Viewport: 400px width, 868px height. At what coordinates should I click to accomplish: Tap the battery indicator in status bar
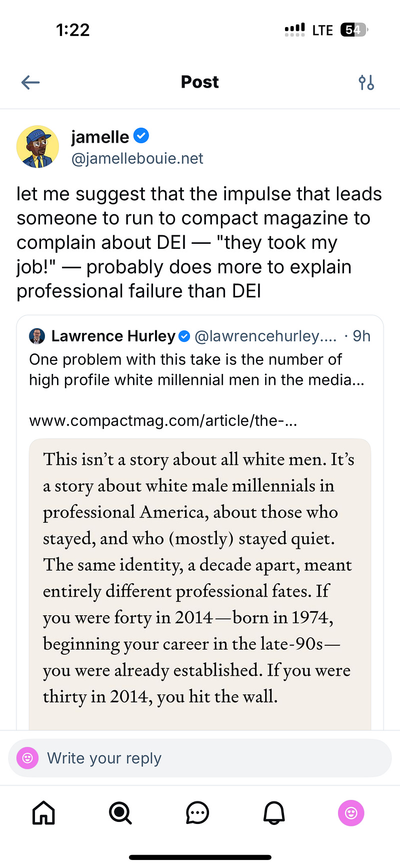click(x=354, y=30)
